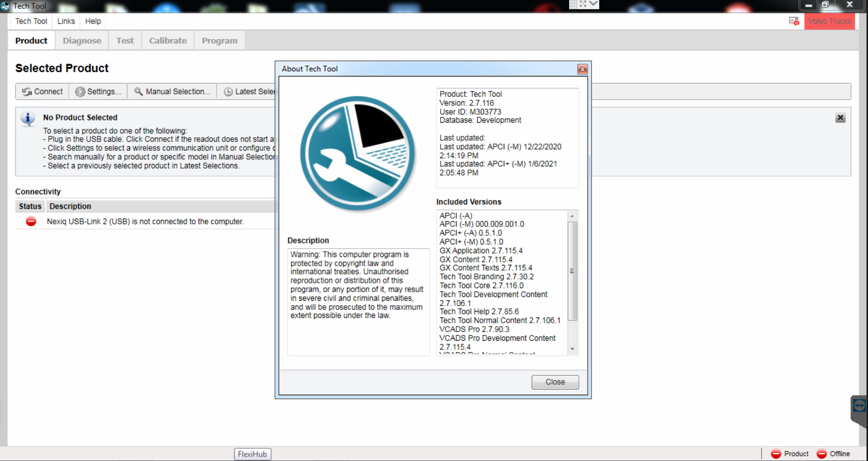Image resolution: width=868 pixels, height=461 pixels.
Task: Select 'APCI (-M) 000.009.001.0' entry
Action: 481,224
